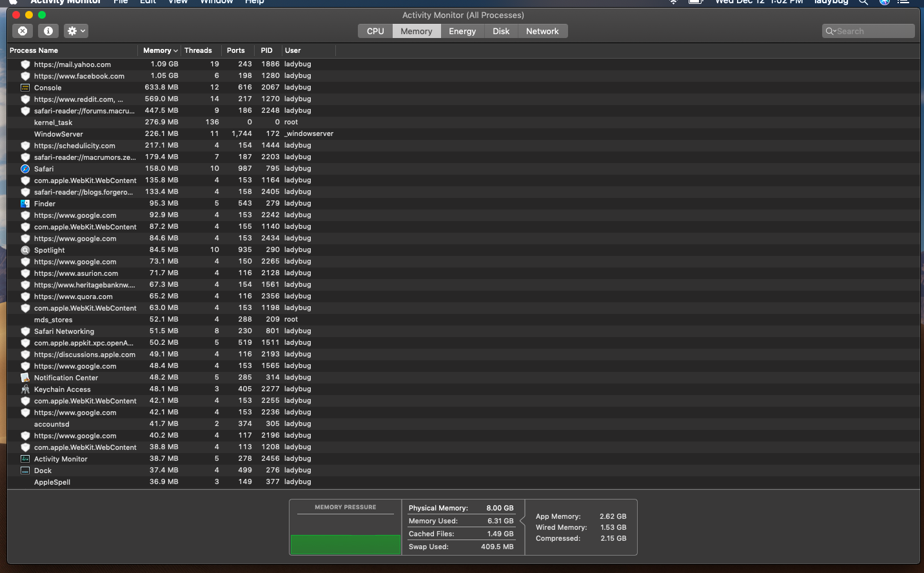This screenshot has height=573, width=924.
Task: Click the Quit Process toolbar button
Action: click(x=23, y=31)
